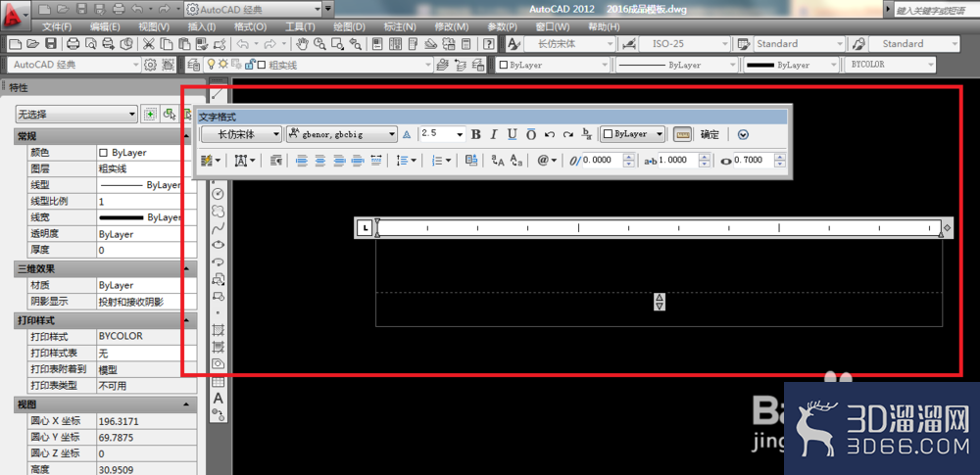
Task: Increase the Tracking 1.0000 spinner
Action: 705,157
